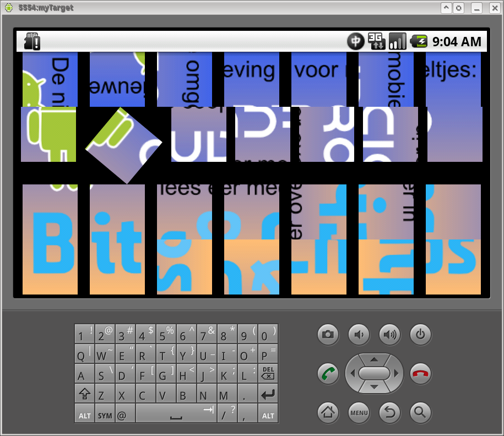Image resolution: width=504 pixels, height=436 pixels.
Task: Tap the green call button
Action: click(328, 373)
